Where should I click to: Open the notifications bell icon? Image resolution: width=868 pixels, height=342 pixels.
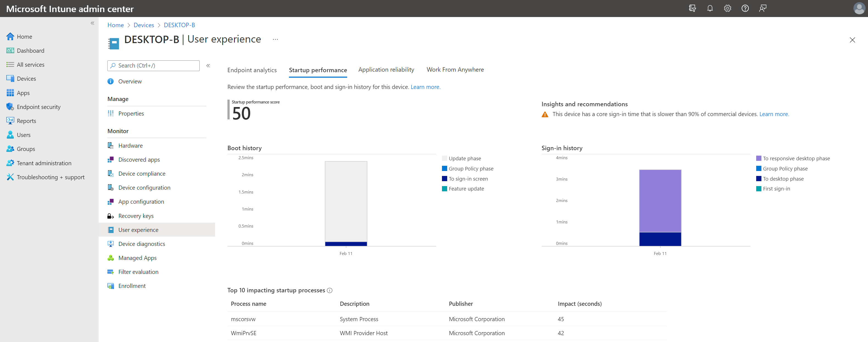(710, 9)
